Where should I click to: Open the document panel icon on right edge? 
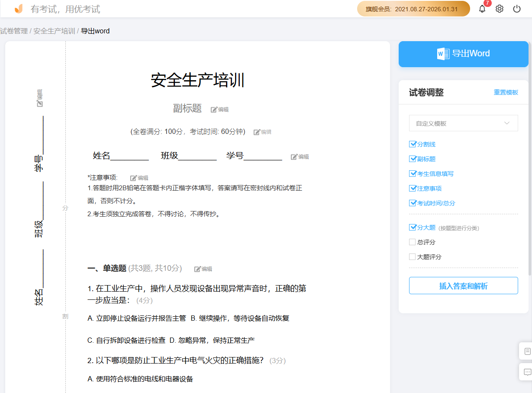(x=527, y=351)
